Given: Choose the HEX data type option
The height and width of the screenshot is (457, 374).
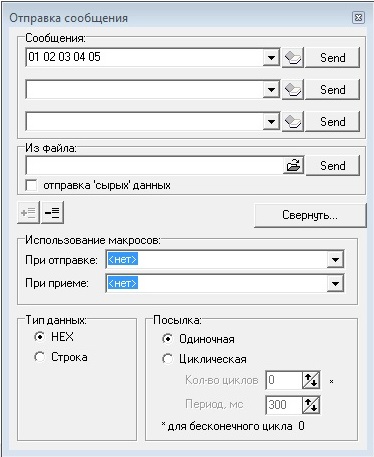Looking at the screenshot, I should (x=39, y=337).
